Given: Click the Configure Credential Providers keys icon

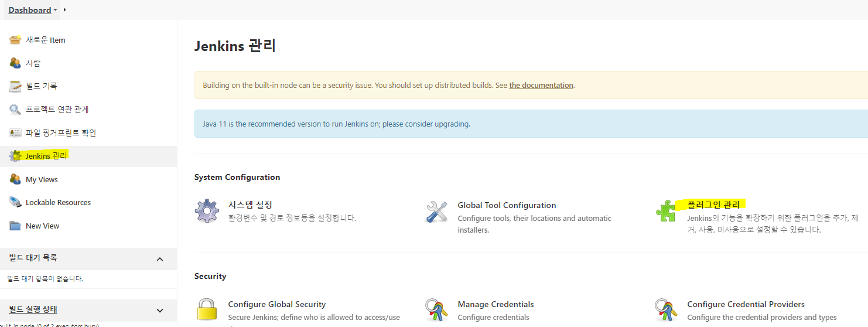Looking at the screenshot, I should click(666, 310).
